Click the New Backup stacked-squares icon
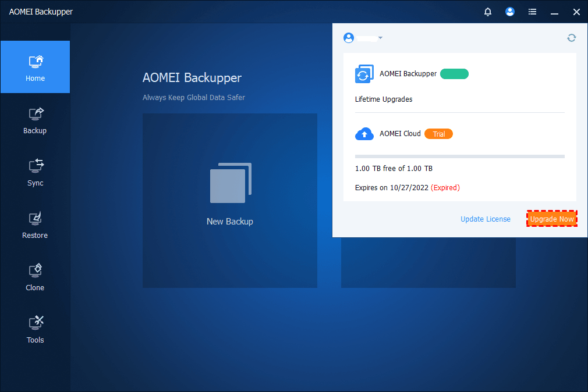 click(x=231, y=183)
